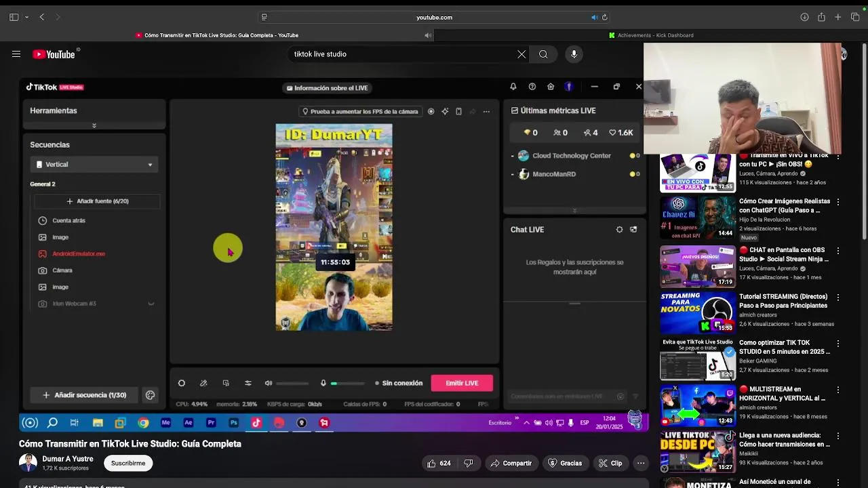Click the Safari address bar youtube.com
Image resolution: width=868 pixels, height=488 pixels.
434,17
